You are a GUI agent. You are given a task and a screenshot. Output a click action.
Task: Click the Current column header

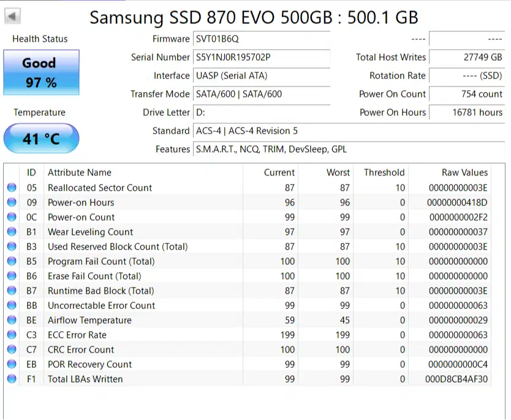(x=279, y=172)
